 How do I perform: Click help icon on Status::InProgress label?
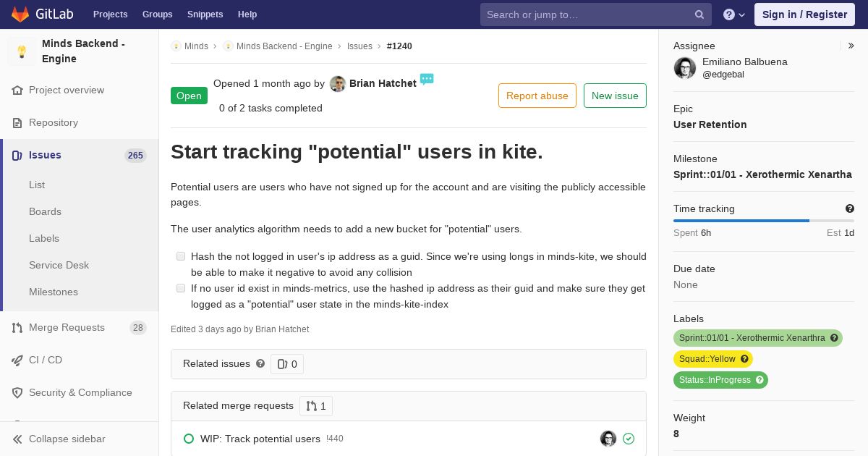click(x=759, y=380)
